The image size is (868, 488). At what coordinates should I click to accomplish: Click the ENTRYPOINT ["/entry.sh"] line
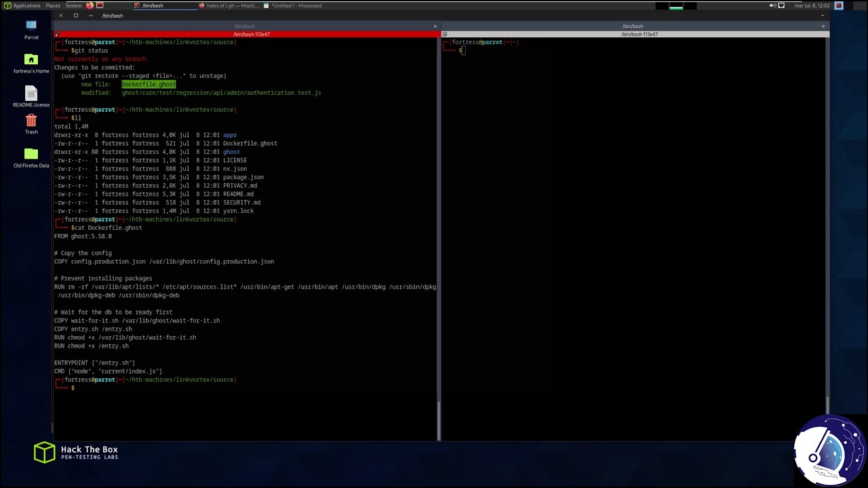click(x=94, y=363)
